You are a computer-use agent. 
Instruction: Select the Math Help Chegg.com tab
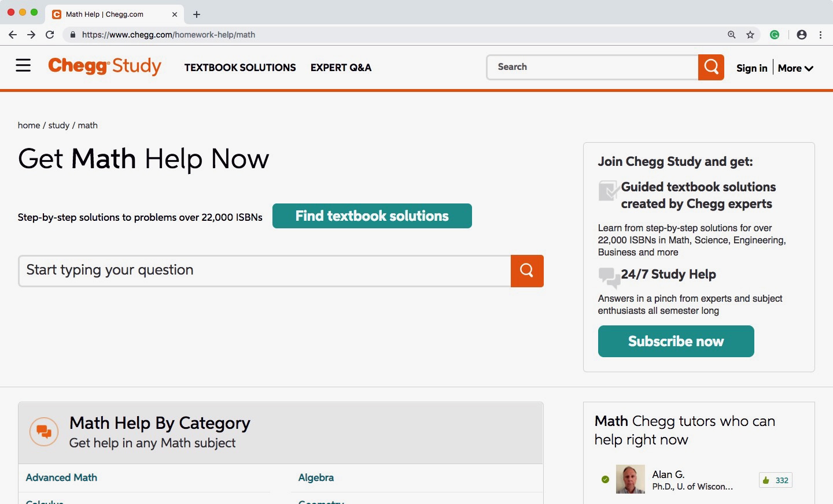115,14
